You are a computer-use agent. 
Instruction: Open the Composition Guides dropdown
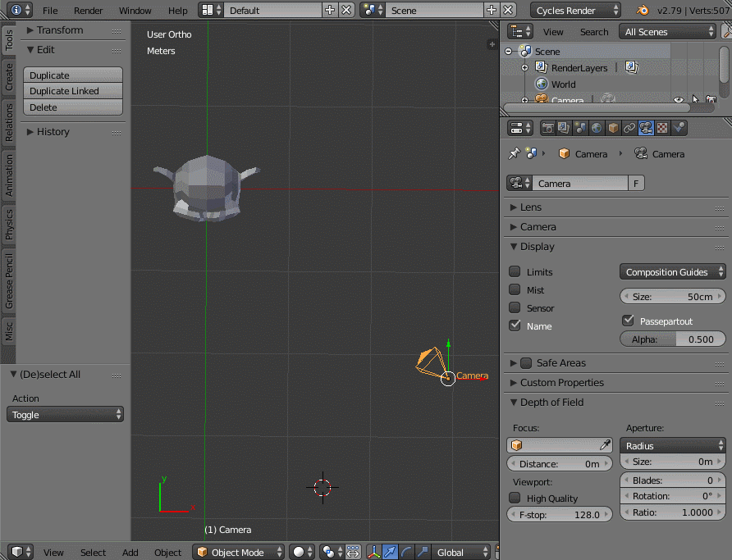click(672, 271)
